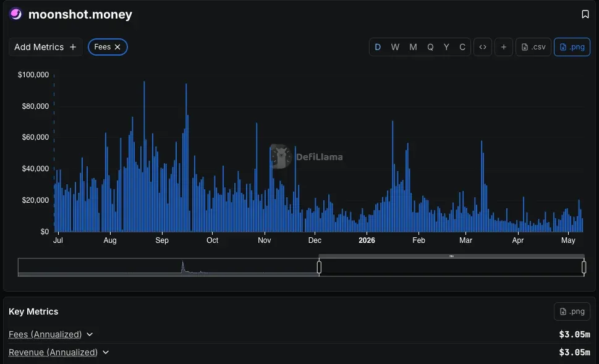Expand Fees (Annualized) details
Screen dimensions: 599x364
click(x=90, y=334)
